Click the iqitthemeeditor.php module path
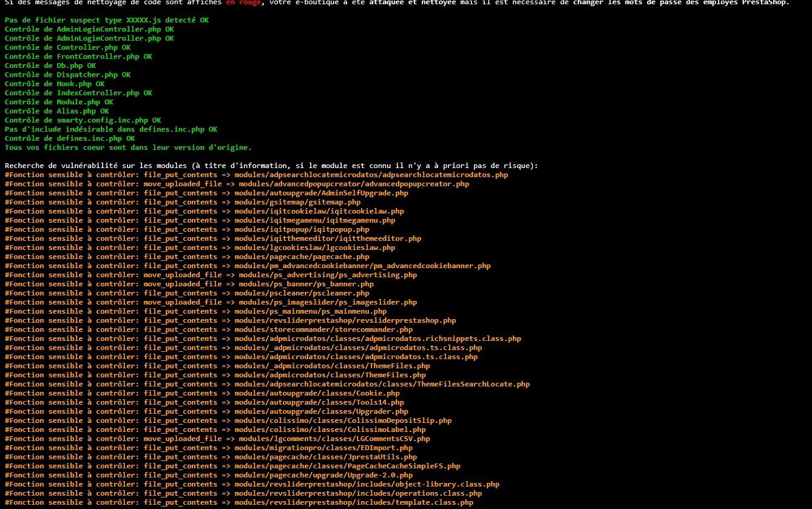 click(x=328, y=238)
